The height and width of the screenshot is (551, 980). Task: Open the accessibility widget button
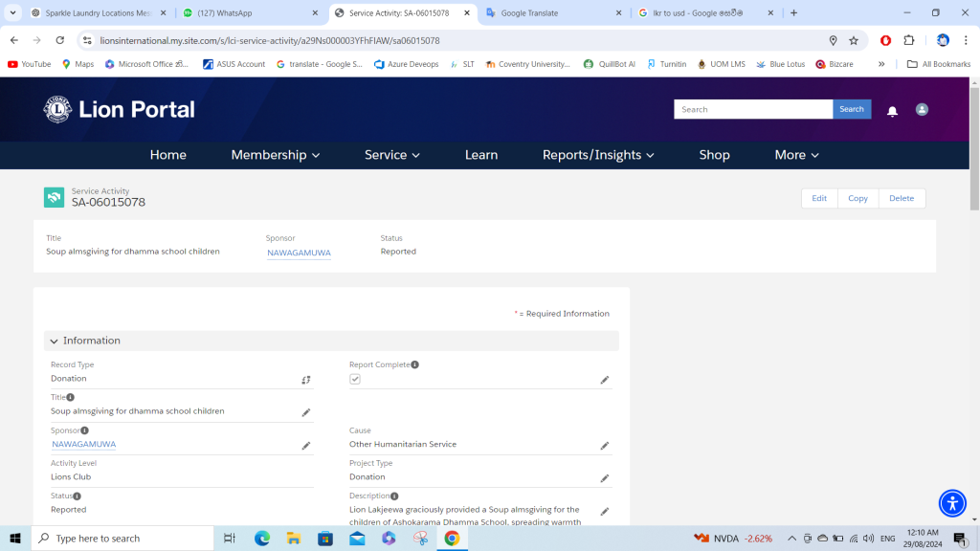coord(952,503)
